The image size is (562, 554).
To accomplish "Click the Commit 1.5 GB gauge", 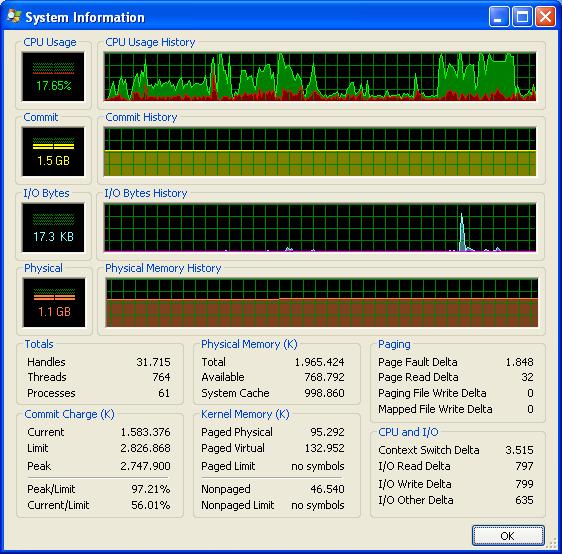I will tap(53, 152).
